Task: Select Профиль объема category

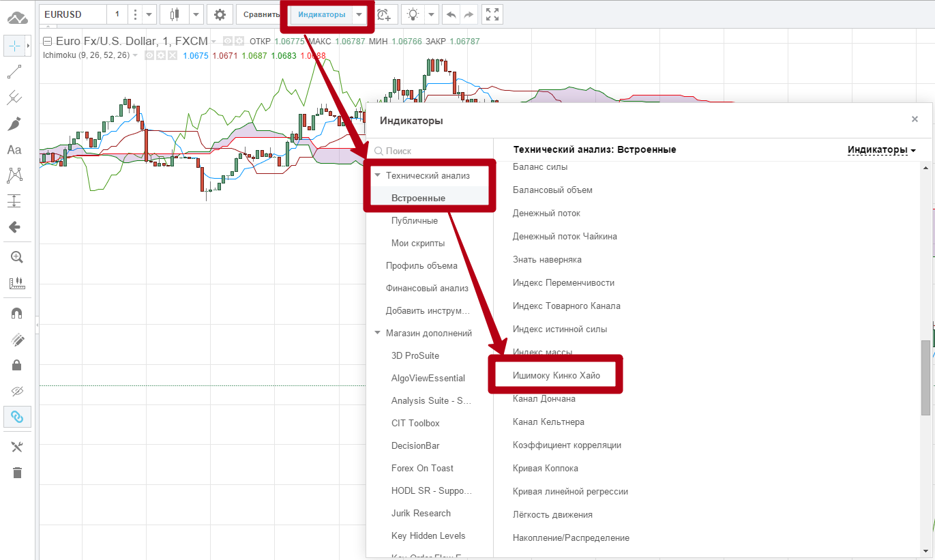Action: (x=421, y=265)
